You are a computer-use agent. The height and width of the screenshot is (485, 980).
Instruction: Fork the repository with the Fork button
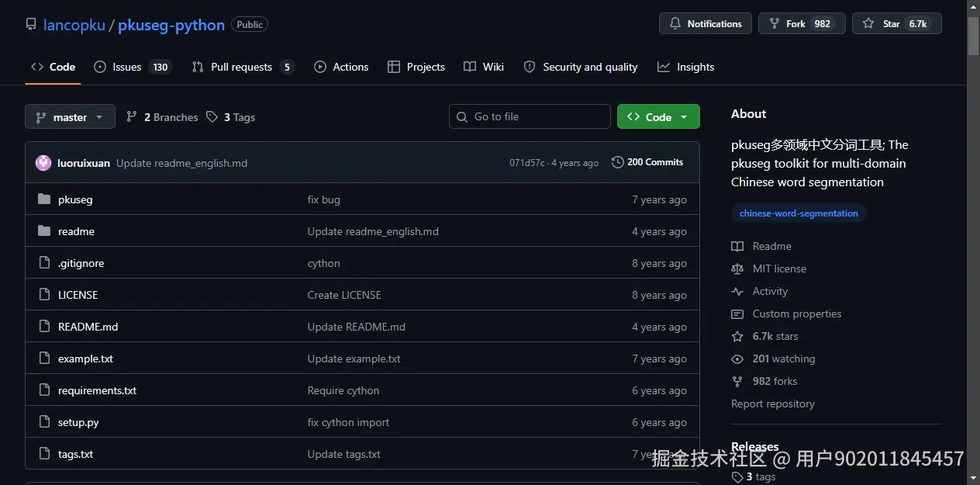(802, 24)
